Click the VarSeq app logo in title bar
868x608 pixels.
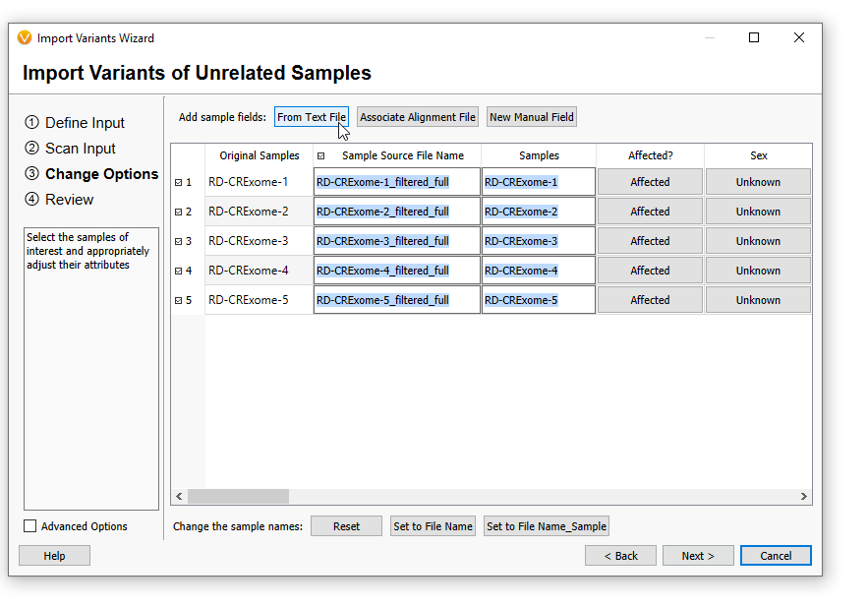click(25, 37)
